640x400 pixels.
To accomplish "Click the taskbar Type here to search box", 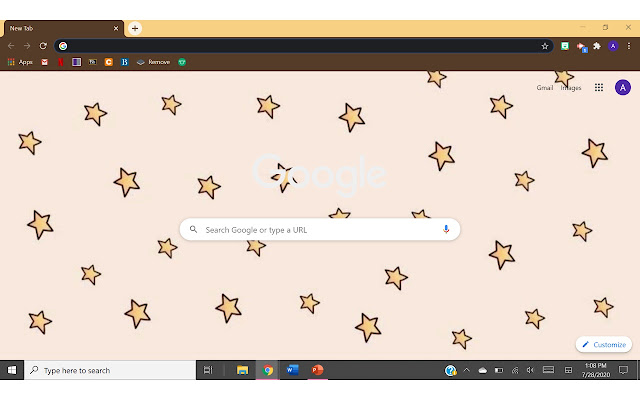I will coord(110,370).
